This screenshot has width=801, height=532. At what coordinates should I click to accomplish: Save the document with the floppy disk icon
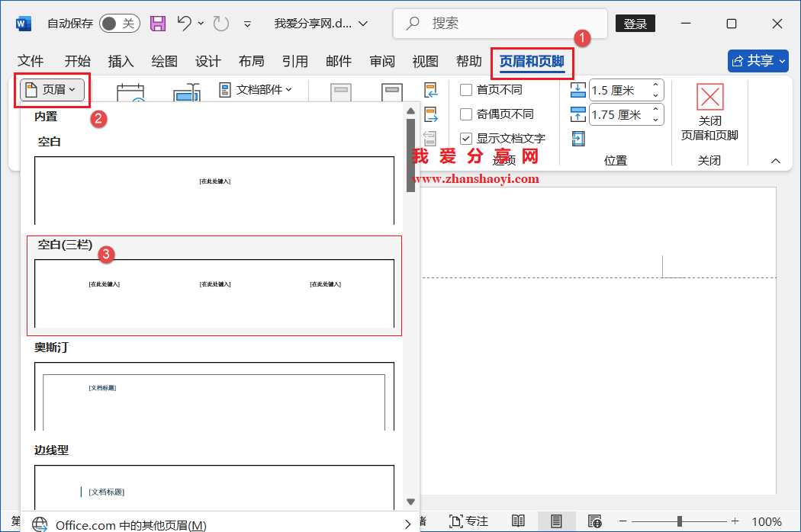[x=158, y=24]
